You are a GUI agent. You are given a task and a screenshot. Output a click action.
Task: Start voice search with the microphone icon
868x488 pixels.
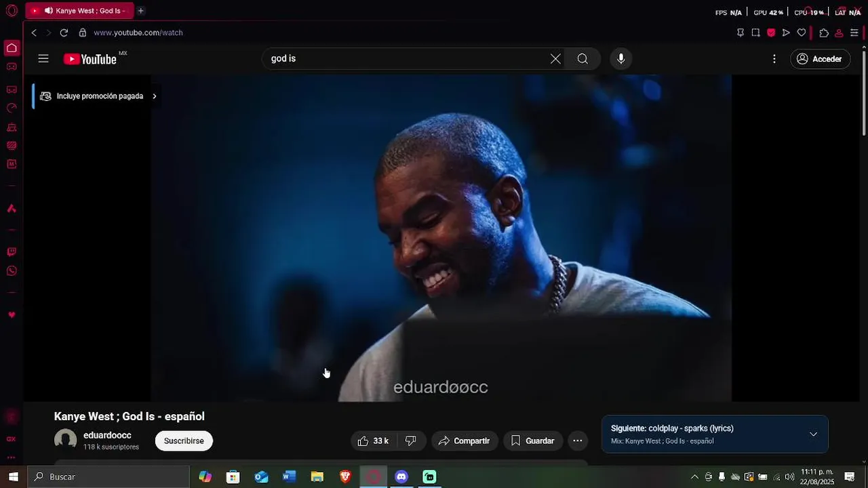click(620, 59)
